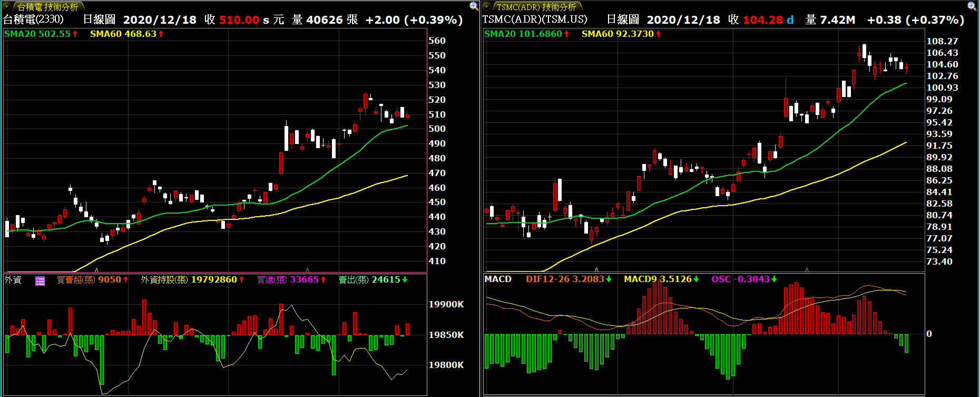Click the 560 price axis label

click(x=437, y=41)
